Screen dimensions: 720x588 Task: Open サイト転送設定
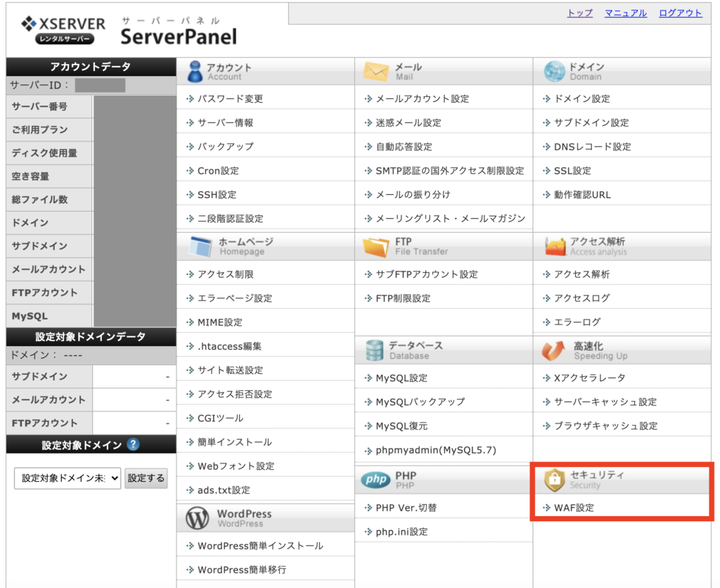230,370
